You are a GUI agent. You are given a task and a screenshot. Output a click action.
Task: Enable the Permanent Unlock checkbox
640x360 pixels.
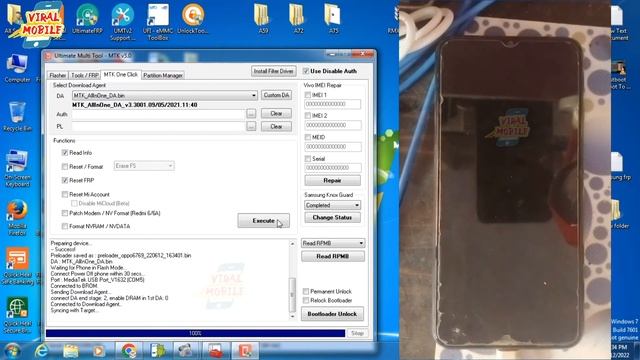pos(306,291)
